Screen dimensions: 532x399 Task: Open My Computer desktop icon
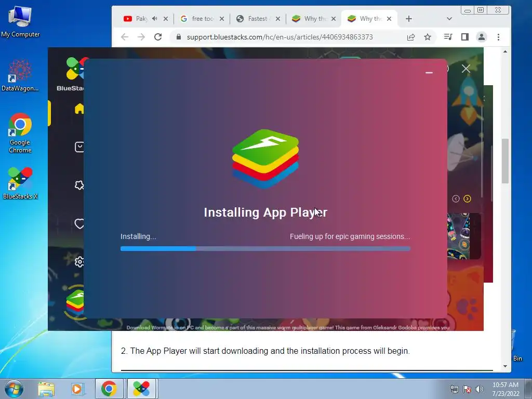[20, 21]
